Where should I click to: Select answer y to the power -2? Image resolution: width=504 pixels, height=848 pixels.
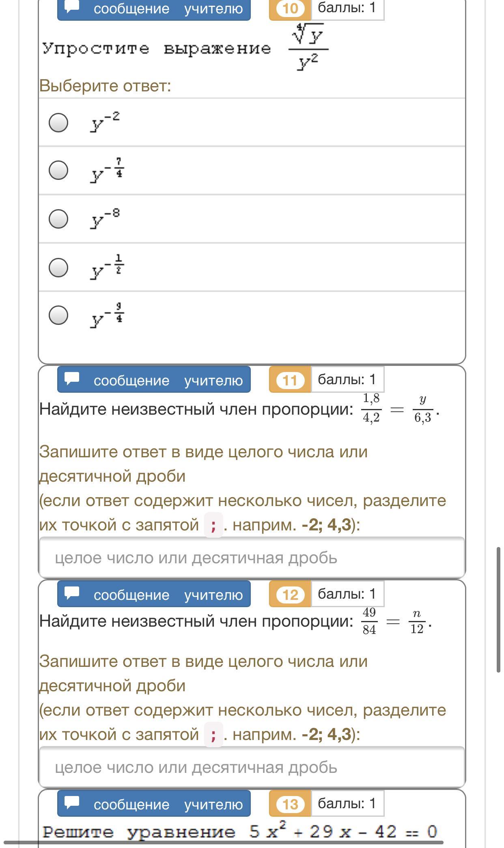(58, 122)
